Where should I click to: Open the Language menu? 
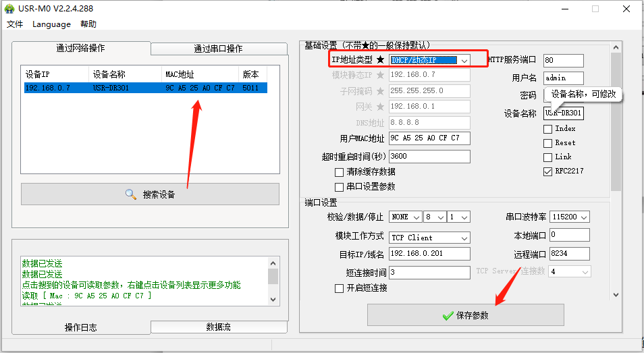pos(51,24)
